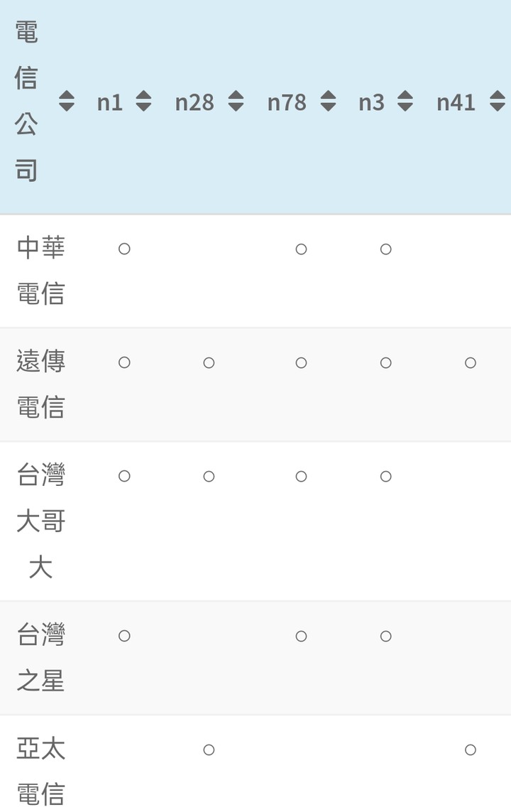The image size is (511, 812).
Task: Click the n3 column sort arrows
Action: click(405, 102)
